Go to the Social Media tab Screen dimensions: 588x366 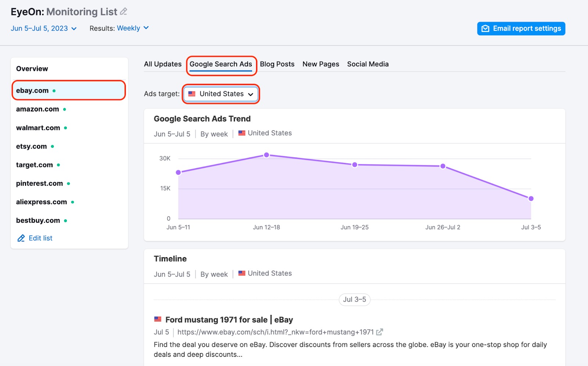(x=367, y=64)
